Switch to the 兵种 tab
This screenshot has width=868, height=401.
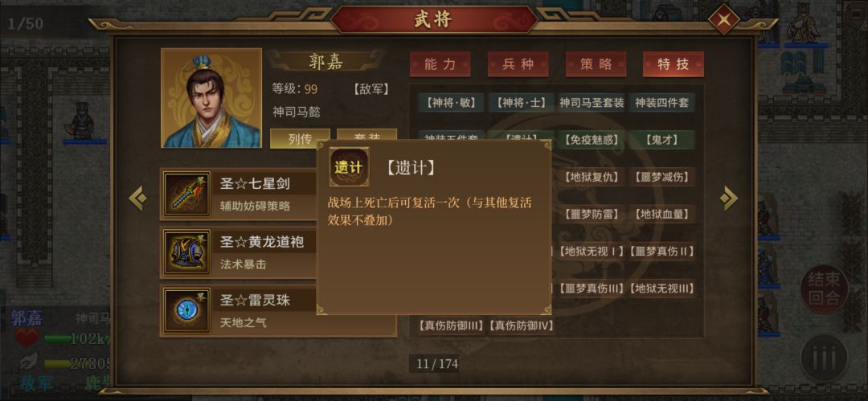pos(518,64)
